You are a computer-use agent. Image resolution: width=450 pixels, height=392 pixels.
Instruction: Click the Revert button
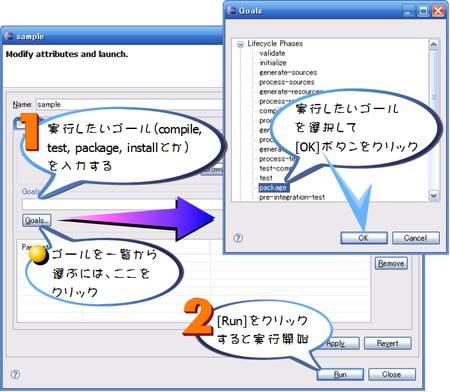[x=387, y=343]
